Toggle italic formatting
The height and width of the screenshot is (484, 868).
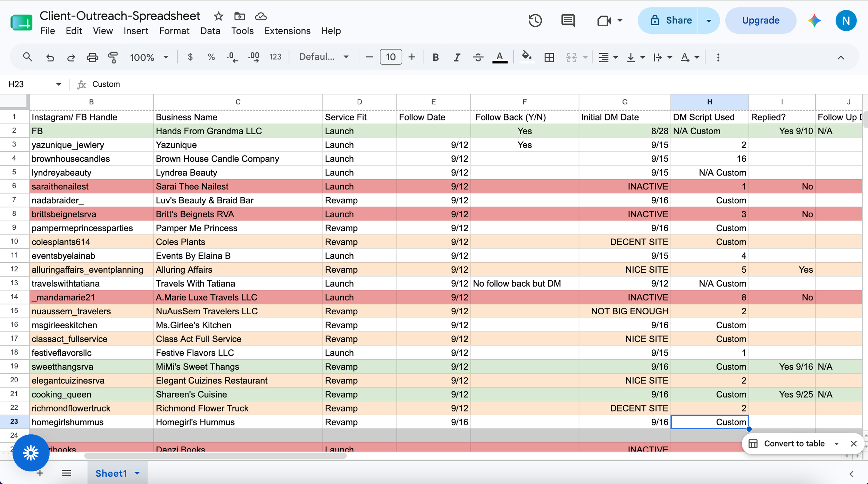pyautogui.click(x=457, y=57)
